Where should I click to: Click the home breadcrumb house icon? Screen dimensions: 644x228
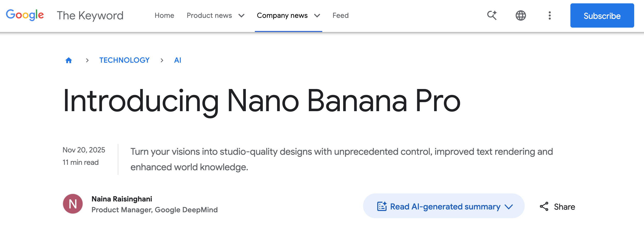coord(69,60)
